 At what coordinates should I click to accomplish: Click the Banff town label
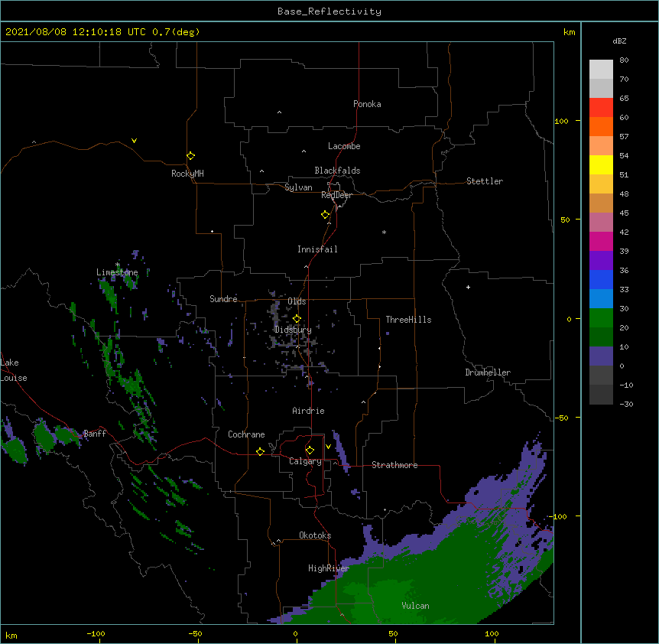[x=95, y=434]
